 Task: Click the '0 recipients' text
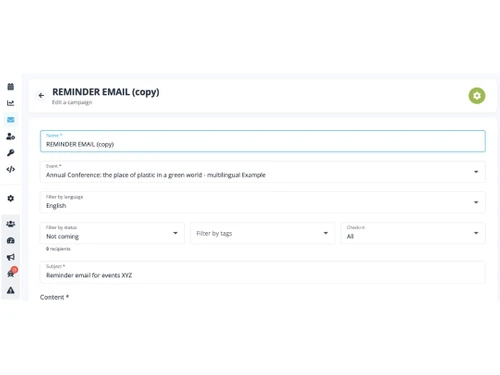click(58, 249)
